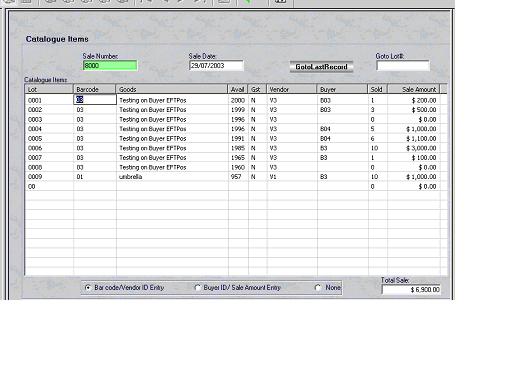Click barcode 01 in the umbrella row
Image resolution: width=512 pixels, height=384 pixels.
pyautogui.click(x=95, y=177)
